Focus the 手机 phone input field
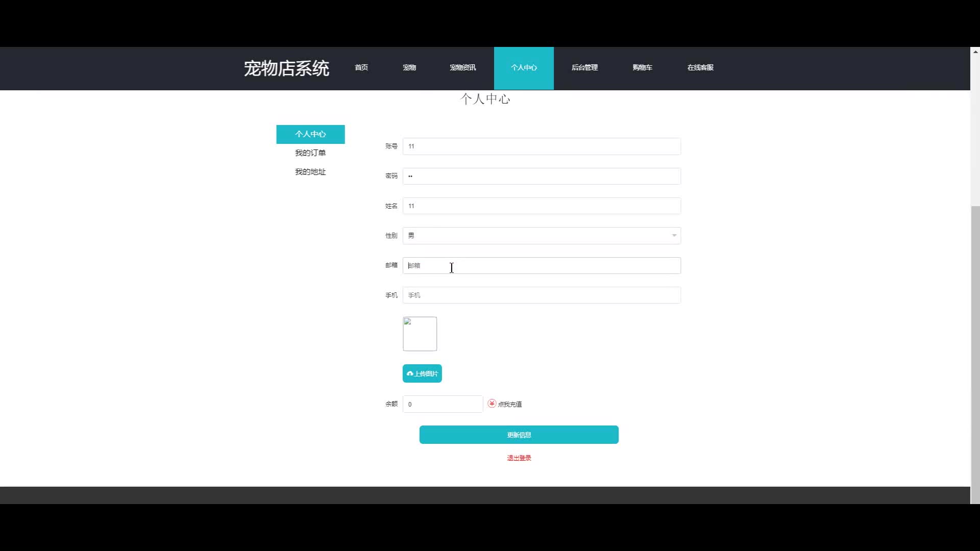This screenshot has height=551, width=980. tap(541, 295)
